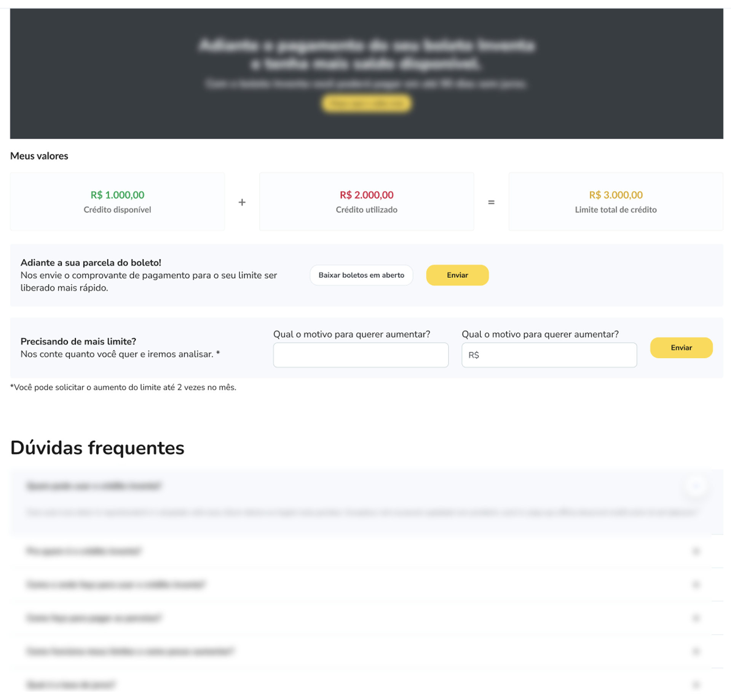
Task: Click the title text of the first FAQ question
Action: 94,486
